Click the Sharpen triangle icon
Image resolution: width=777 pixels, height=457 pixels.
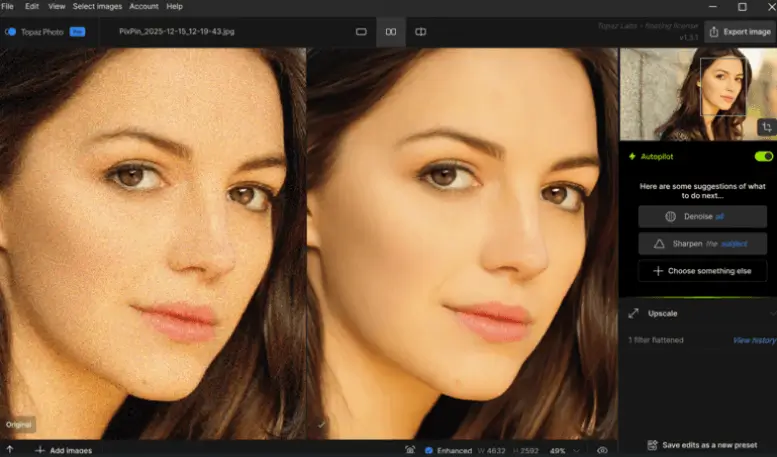pos(659,244)
